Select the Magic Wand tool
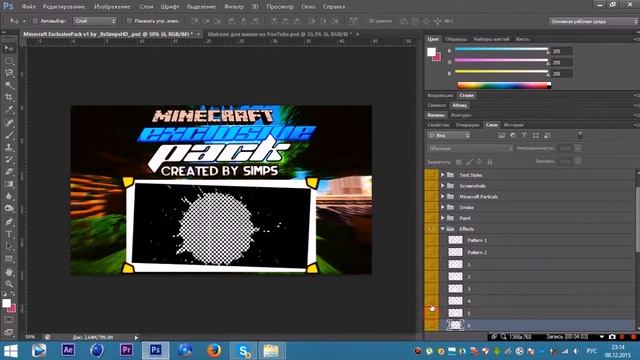Image resolution: width=640 pixels, height=360 pixels. 9,85
